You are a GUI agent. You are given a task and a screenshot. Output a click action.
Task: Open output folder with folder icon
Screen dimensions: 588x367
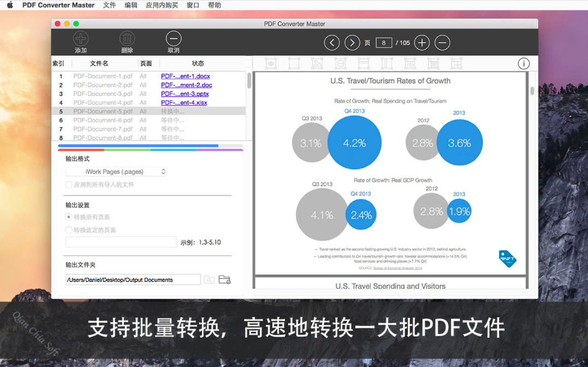point(224,280)
